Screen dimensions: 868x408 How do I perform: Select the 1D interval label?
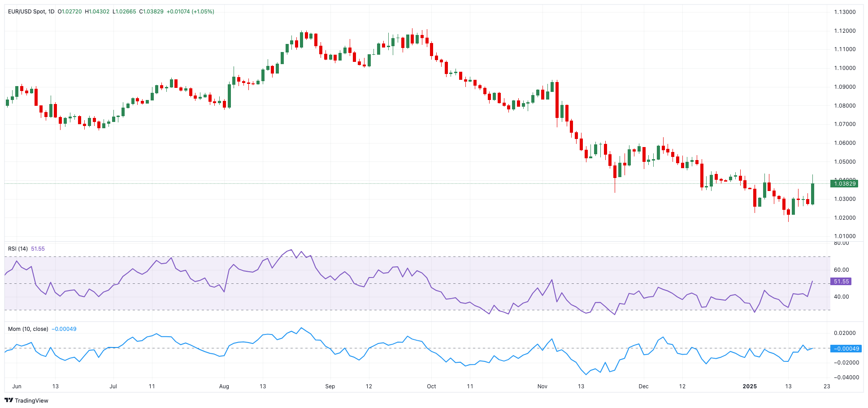coord(51,12)
